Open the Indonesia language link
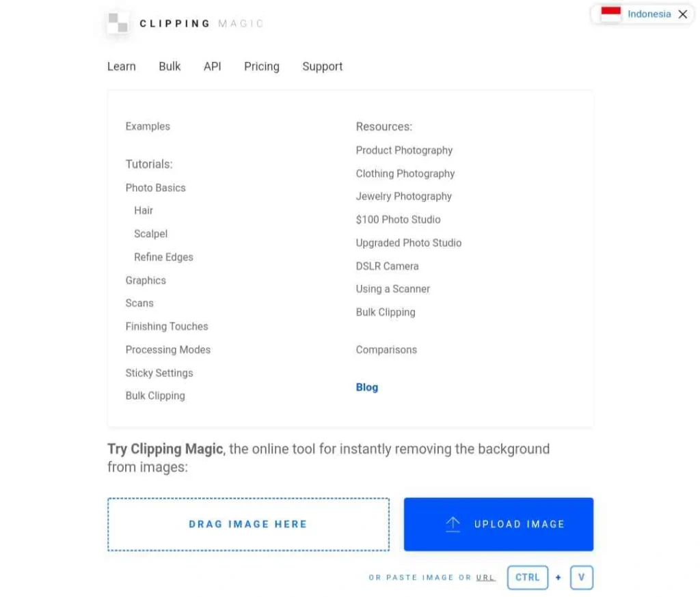Screen dimensions: 700x597 click(x=649, y=14)
